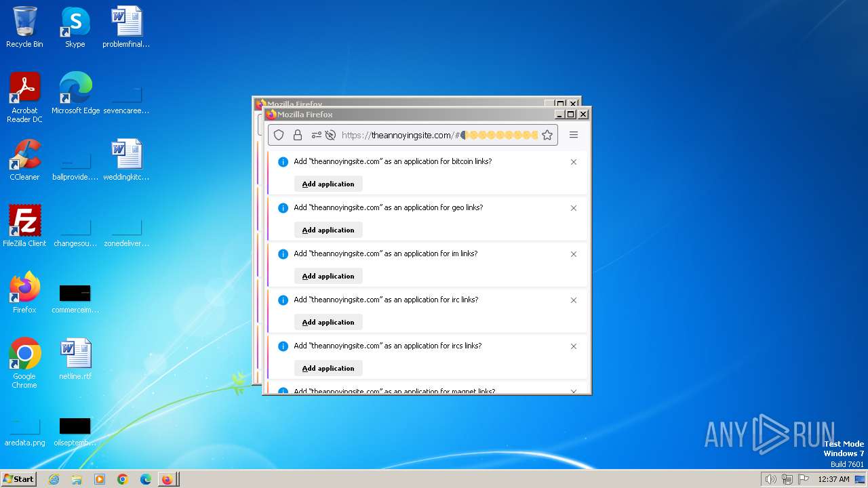
Task: Click the autoplay blocked icon in address bar
Action: click(x=330, y=135)
